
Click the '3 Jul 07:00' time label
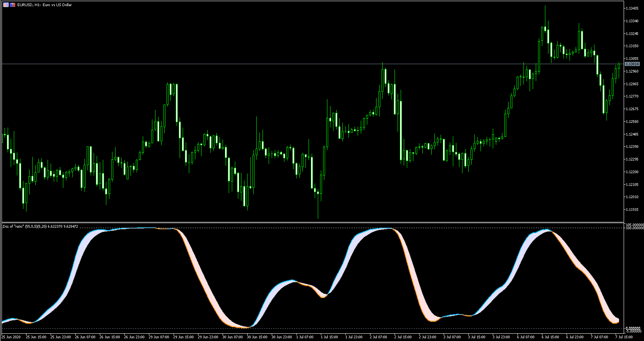click(x=452, y=337)
